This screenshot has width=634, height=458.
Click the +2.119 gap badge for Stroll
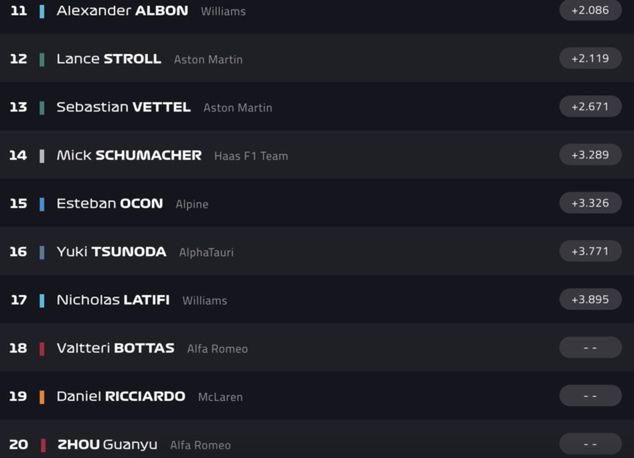(590, 58)
